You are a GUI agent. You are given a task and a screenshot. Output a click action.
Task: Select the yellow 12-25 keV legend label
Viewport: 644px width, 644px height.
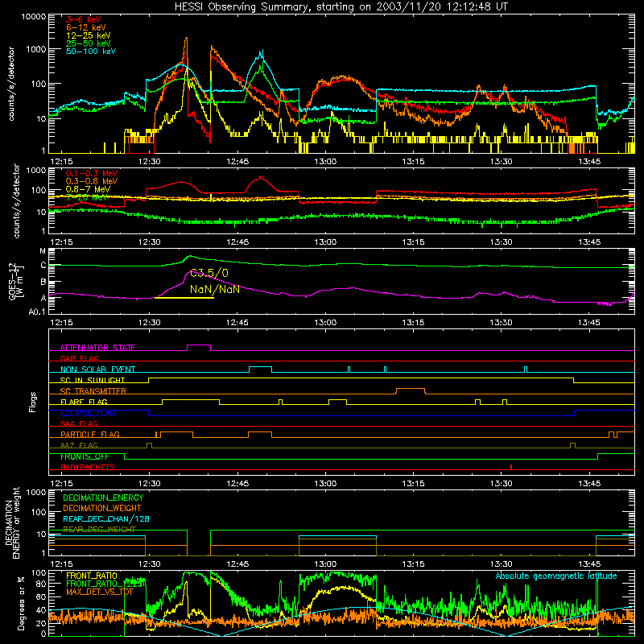88,35
